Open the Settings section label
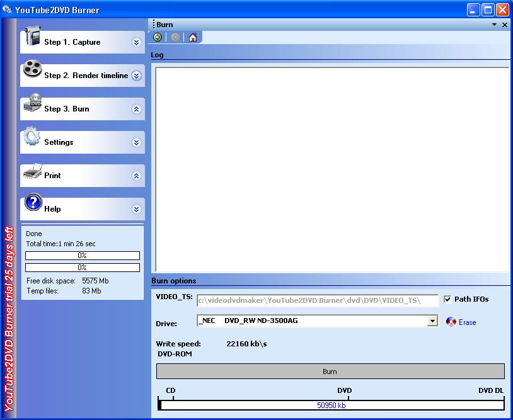The width and height of the screenshot is (513, 420). coord(59,142)
